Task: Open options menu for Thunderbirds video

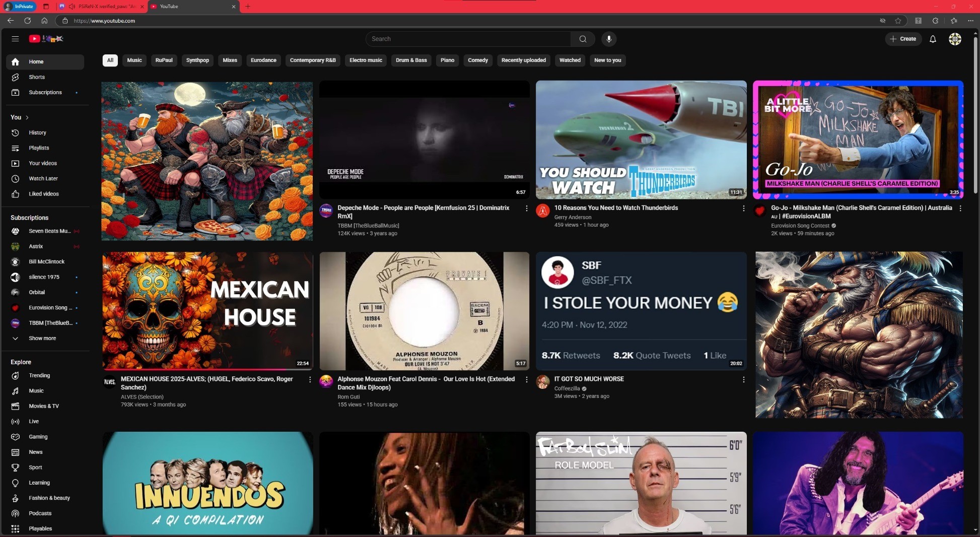Action: pyautogui.click(x=743, y=209)
